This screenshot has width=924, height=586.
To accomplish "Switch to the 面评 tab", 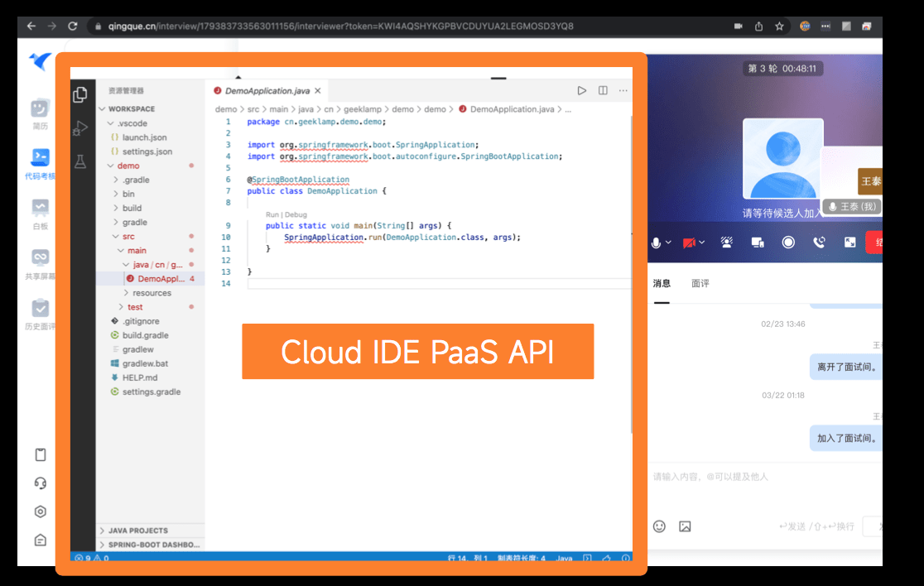I will pos(700,283).
